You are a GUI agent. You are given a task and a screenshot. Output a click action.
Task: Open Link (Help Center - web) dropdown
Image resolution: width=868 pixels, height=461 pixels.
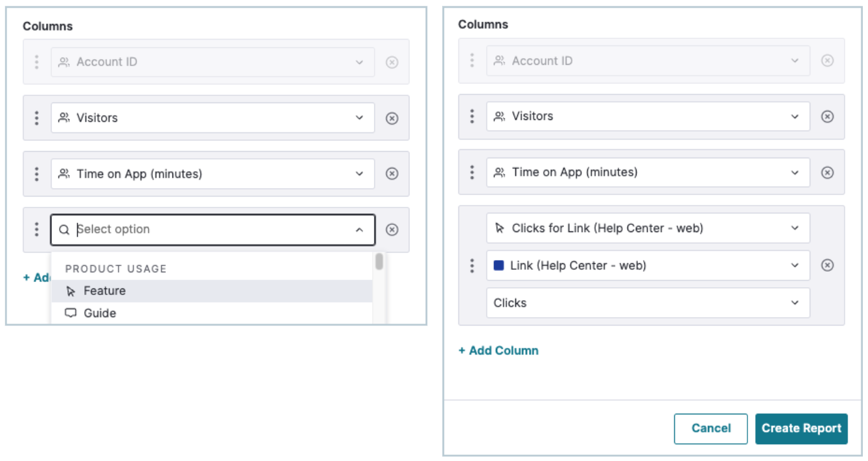(648, 265)
